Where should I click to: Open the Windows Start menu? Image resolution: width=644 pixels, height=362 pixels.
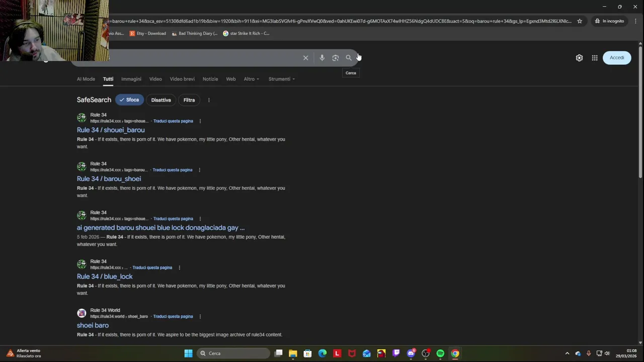point(188,353)
